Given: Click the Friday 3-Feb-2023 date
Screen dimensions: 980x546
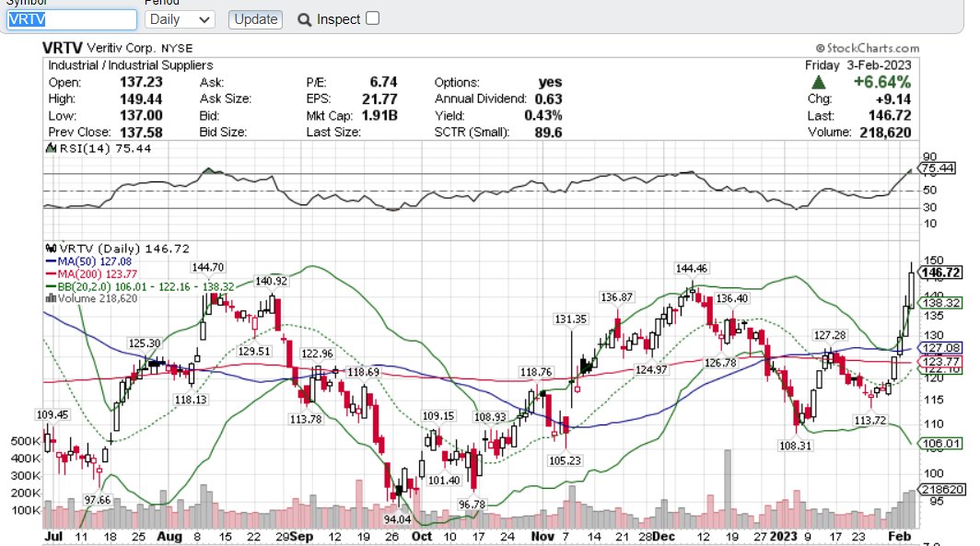Looking at the screenshot, I should pyautogui.click(x=858, y=65).
